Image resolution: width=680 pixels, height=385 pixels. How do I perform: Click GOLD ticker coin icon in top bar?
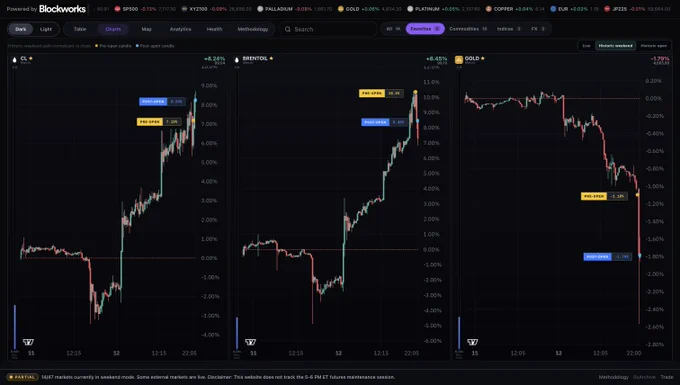pos(341,9)
